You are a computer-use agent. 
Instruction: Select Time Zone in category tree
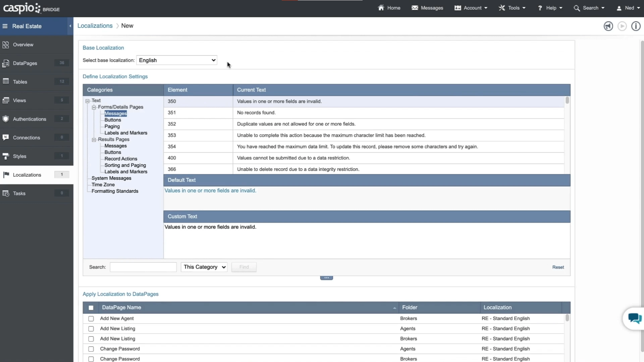pos(103,185)
